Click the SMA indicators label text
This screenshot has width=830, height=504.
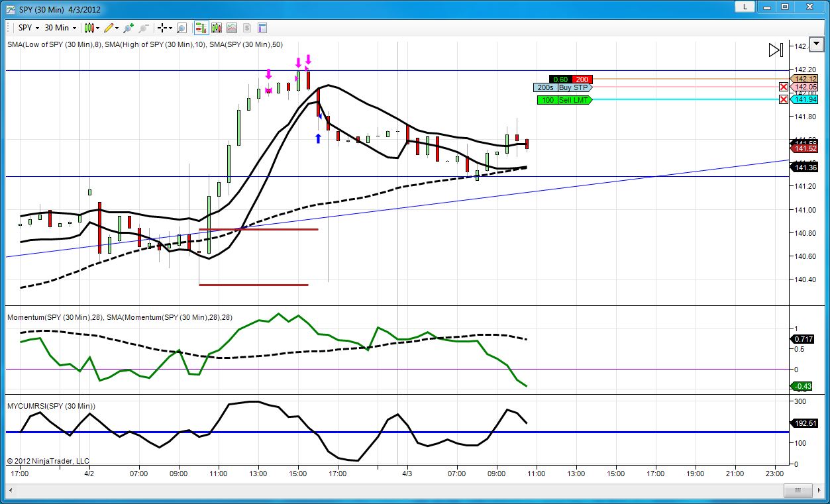(145, 44)
